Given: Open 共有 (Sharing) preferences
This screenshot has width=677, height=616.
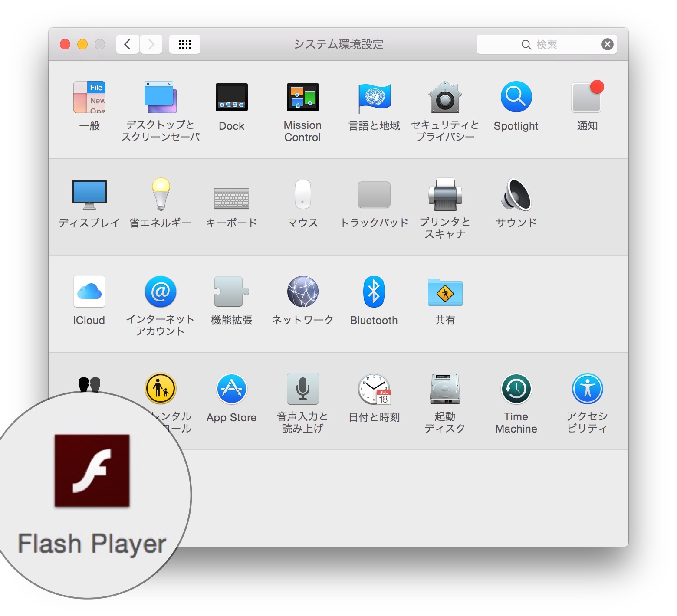Looking at the screenshot, I should click(x=445, y=292).
